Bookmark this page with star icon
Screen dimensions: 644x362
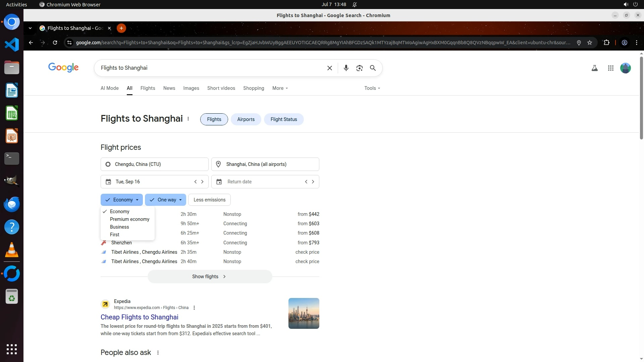590,43
